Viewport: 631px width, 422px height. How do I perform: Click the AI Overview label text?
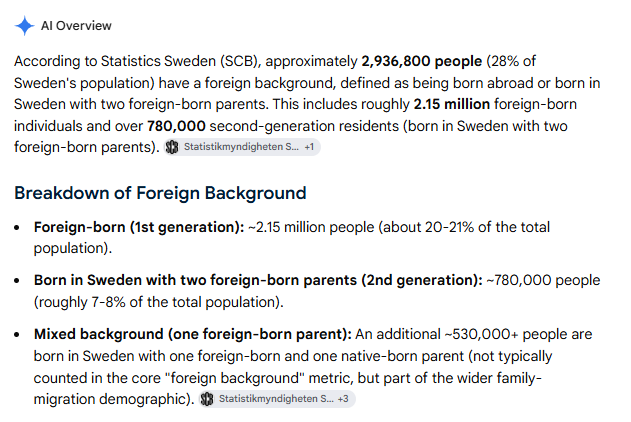coord(76,26)
